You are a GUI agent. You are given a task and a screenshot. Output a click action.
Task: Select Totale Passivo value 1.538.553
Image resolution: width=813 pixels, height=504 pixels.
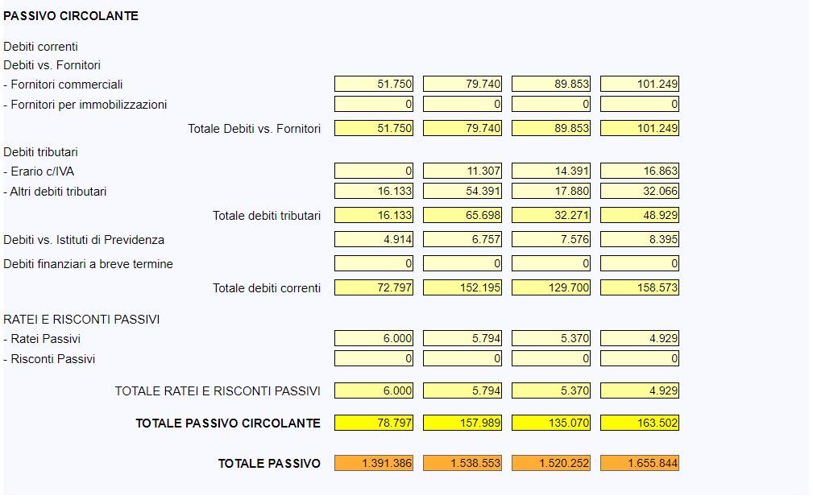pyautogui.click(x=462, y=463)
